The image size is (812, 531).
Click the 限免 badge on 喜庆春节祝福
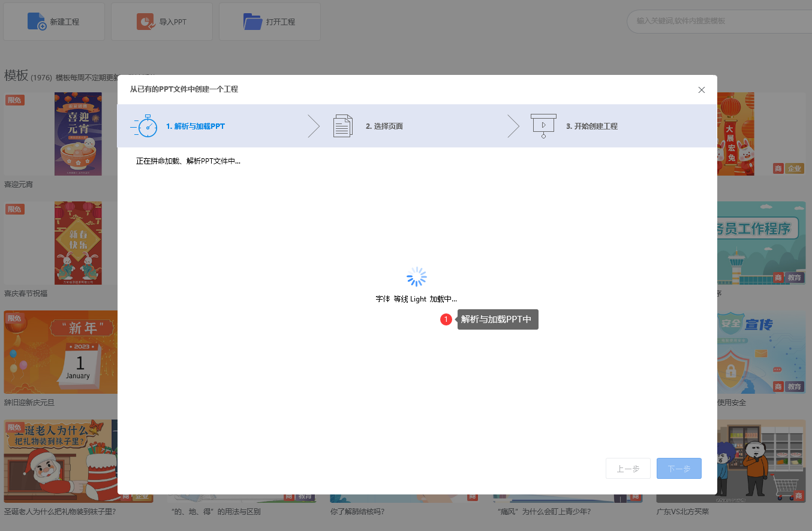click(14, 209)
